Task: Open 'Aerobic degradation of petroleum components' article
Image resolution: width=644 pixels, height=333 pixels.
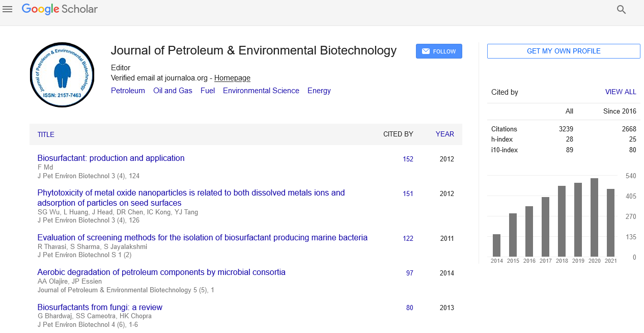Action: (x=161, y=272)
